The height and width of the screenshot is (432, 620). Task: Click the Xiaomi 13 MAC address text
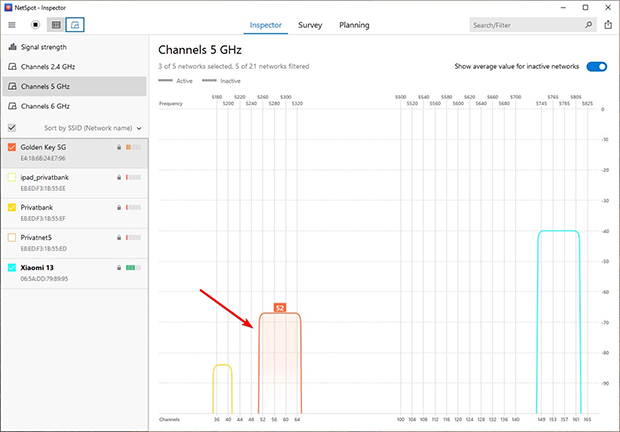44,279
